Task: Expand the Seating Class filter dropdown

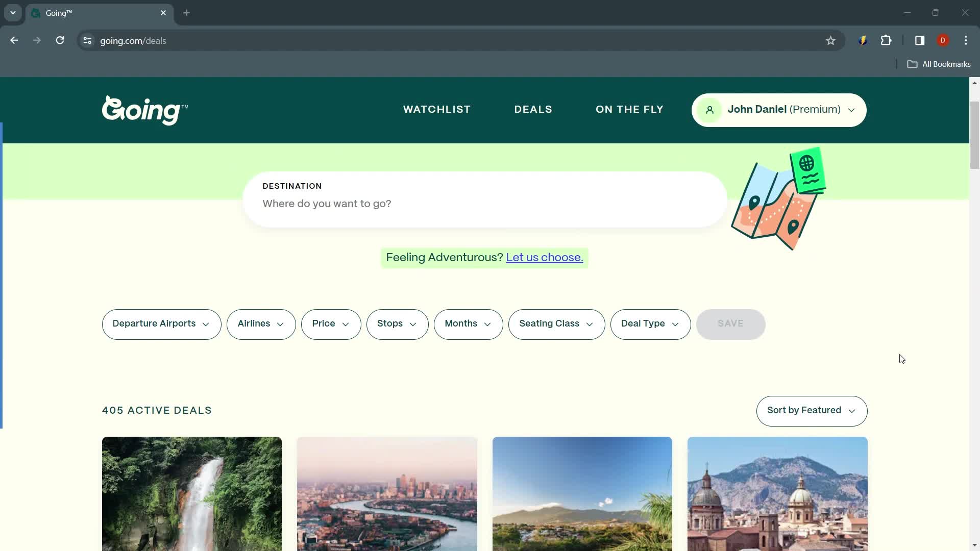Action: point(556,324)
